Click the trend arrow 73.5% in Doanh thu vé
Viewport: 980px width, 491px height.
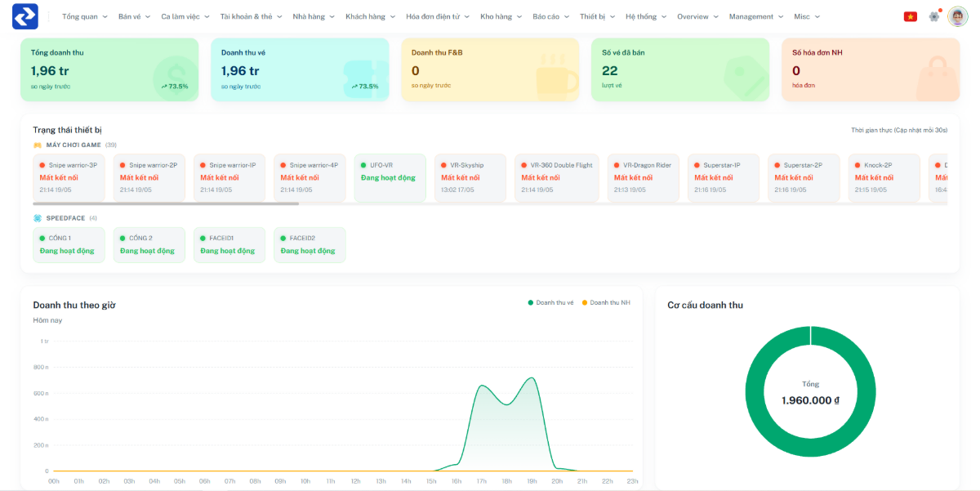pos(365,86)
